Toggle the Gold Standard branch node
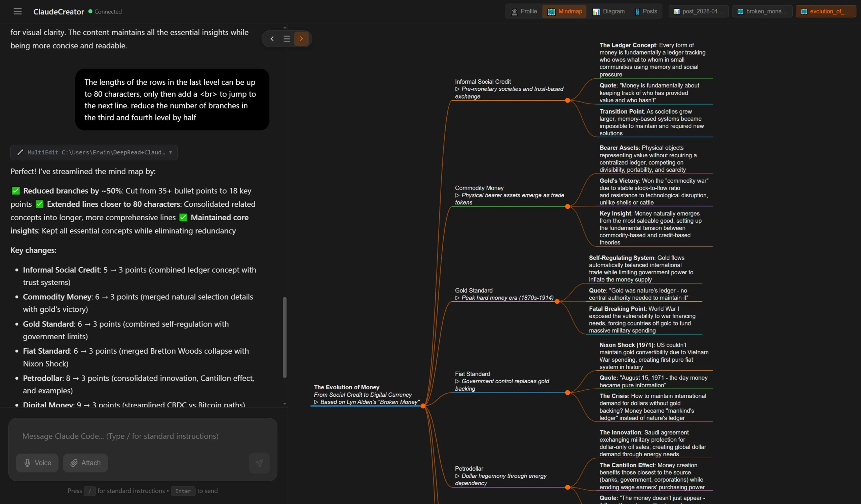Viewport: 861px width, 504px height. (x=557, y=301)
